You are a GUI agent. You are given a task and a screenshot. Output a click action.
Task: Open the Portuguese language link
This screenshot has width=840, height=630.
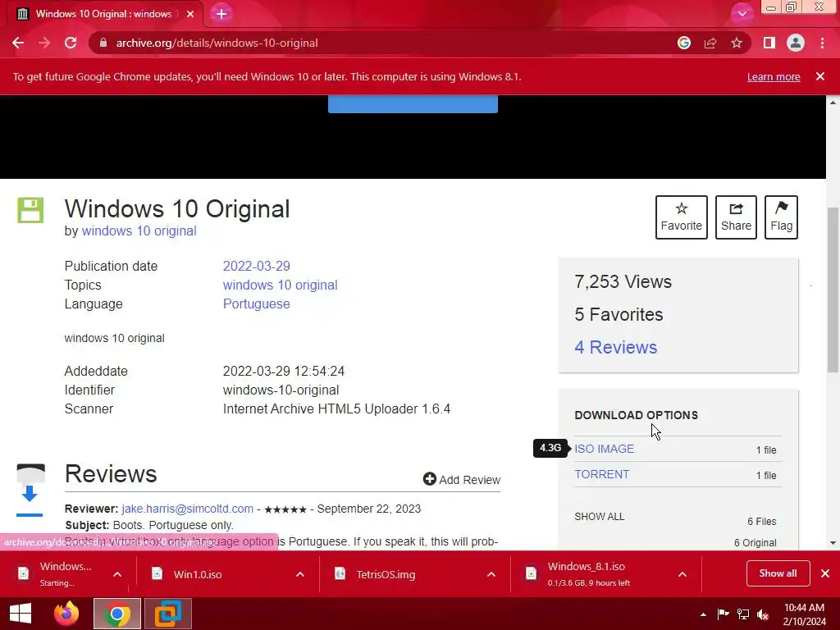(x=256, y=304)
